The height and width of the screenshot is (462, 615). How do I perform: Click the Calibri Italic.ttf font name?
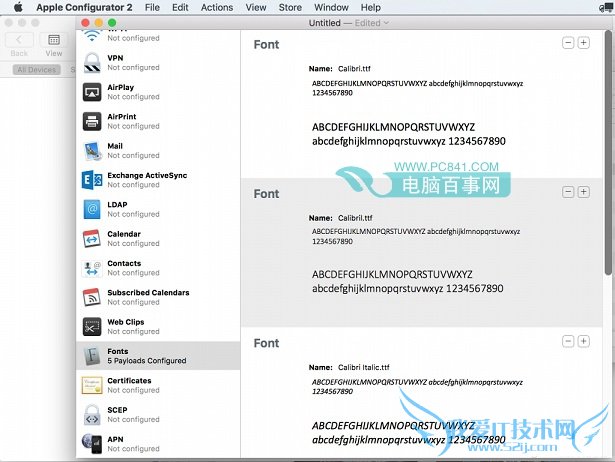point(364,367)
